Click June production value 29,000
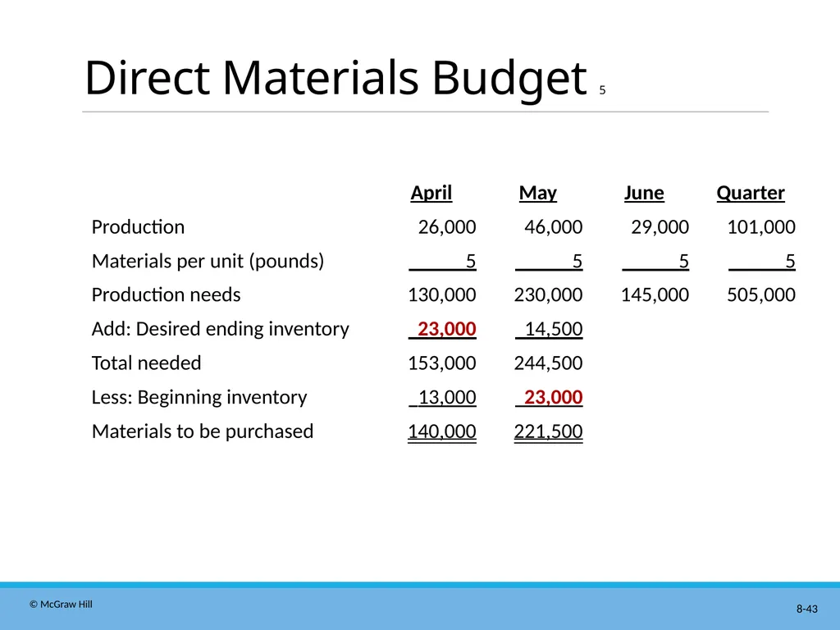Viewport: 840px width, 630px height. (660, 227)
